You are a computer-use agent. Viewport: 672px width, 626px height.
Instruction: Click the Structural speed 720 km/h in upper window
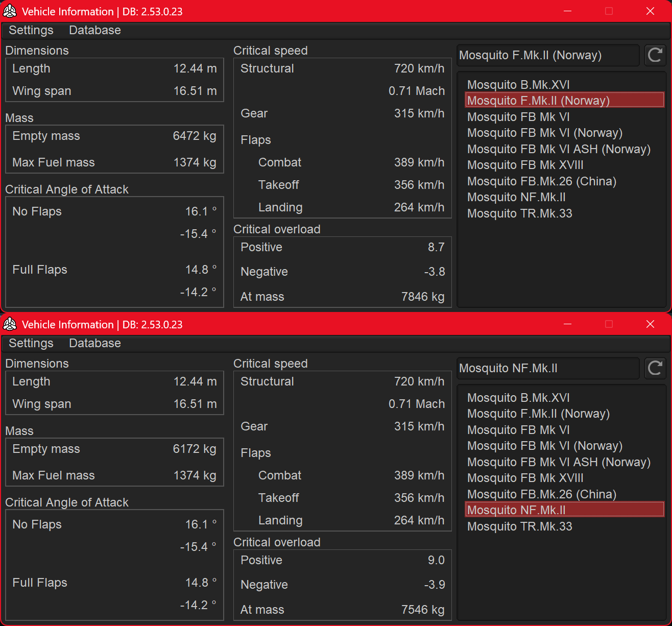(419, 68)
